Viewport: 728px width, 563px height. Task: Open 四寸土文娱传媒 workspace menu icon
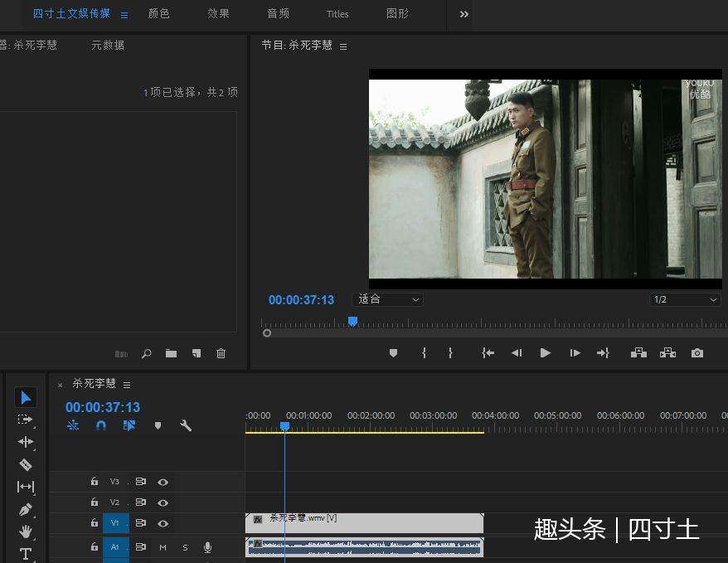tap(124, 15)
